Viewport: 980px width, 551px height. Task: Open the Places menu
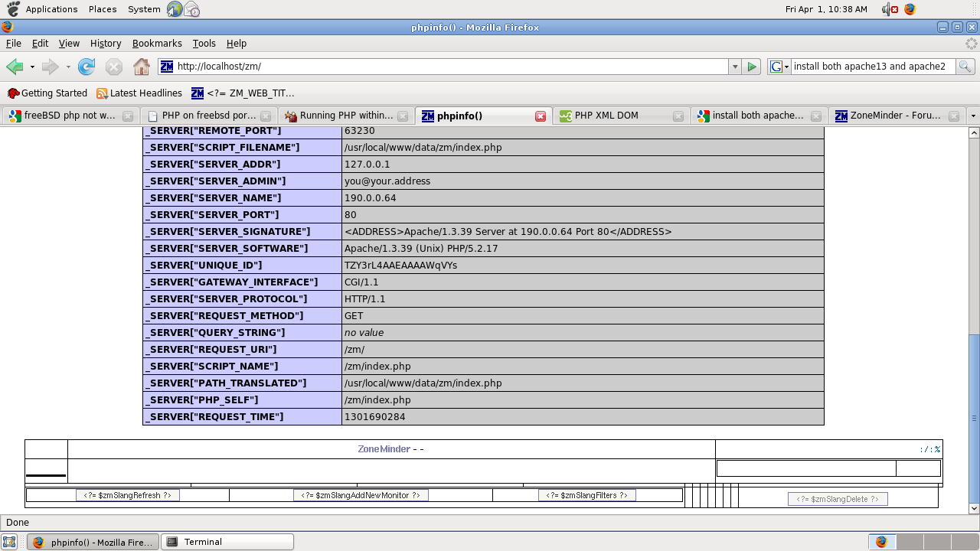coord(103,9)
